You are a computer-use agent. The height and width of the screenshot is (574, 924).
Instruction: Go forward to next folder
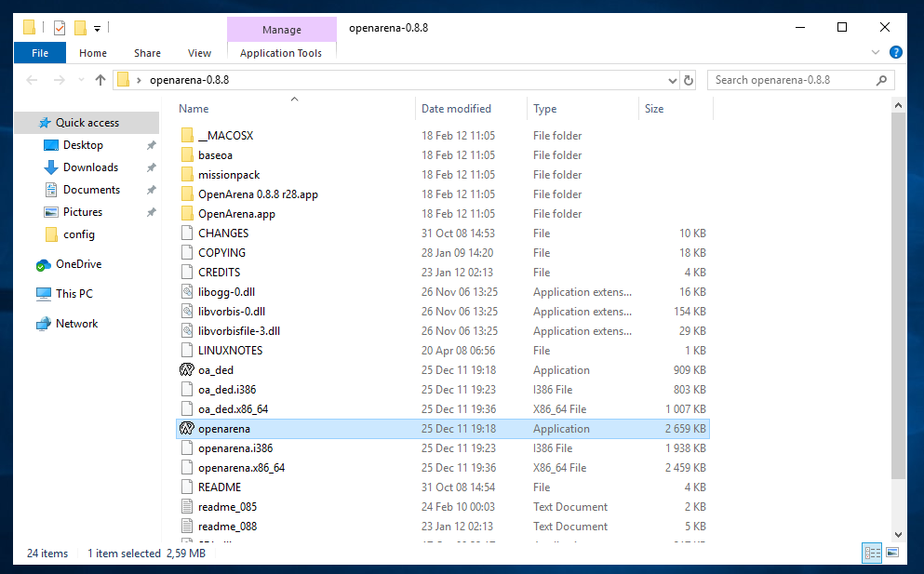pyautogui.click(x=59, y=80)
